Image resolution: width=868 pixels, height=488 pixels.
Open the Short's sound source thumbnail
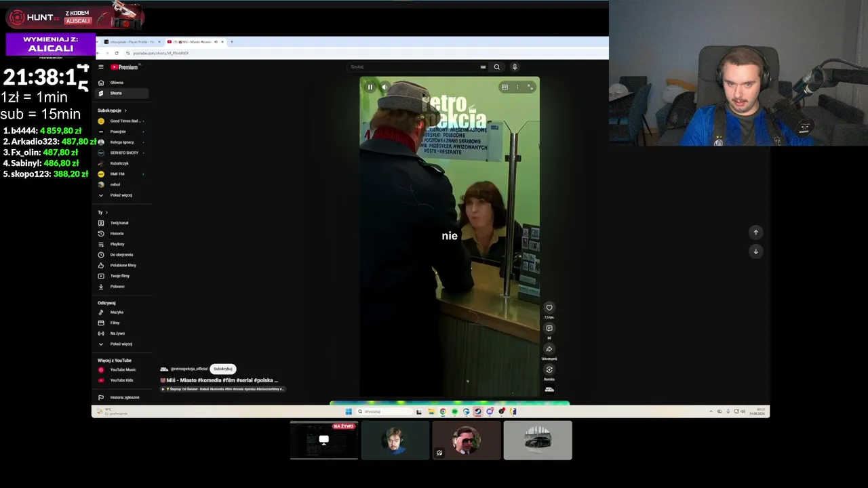coord(549,389)
